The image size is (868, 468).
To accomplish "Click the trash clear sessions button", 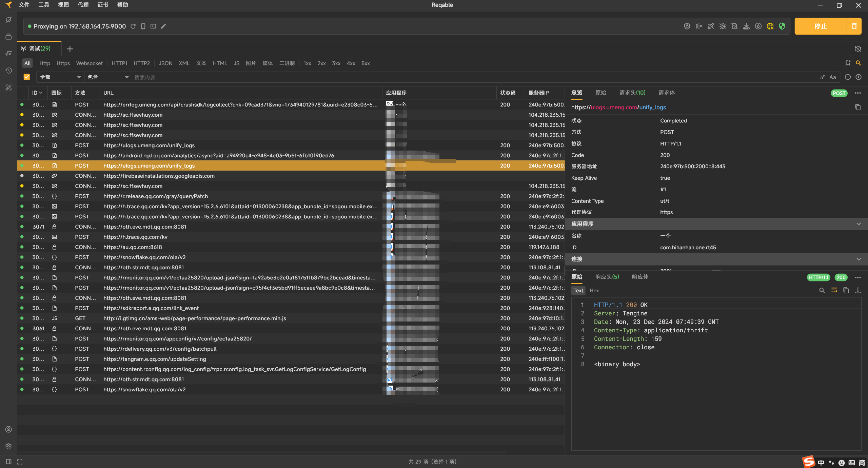I will click(854, 26).
